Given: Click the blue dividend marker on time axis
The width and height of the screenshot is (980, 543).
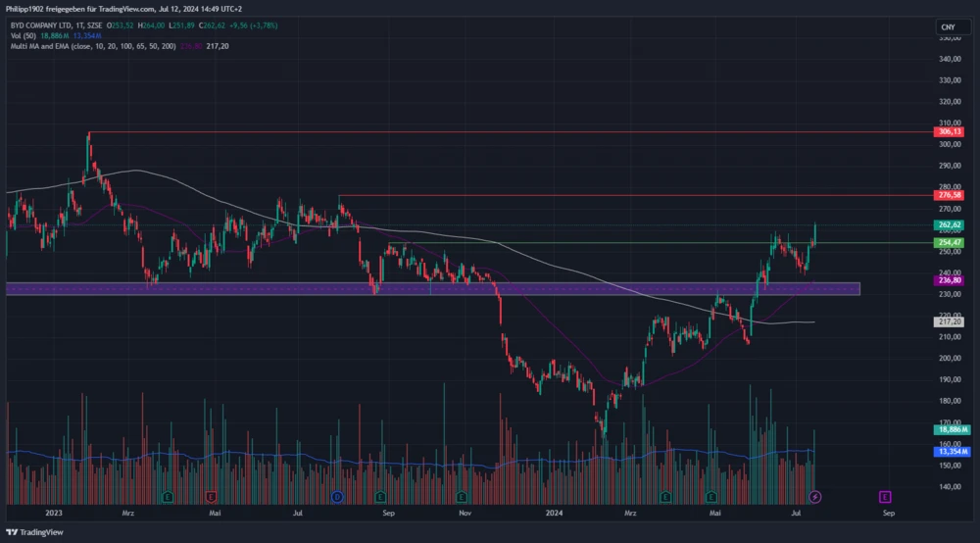Looking at the screenshot, I should tap(337, 497).
